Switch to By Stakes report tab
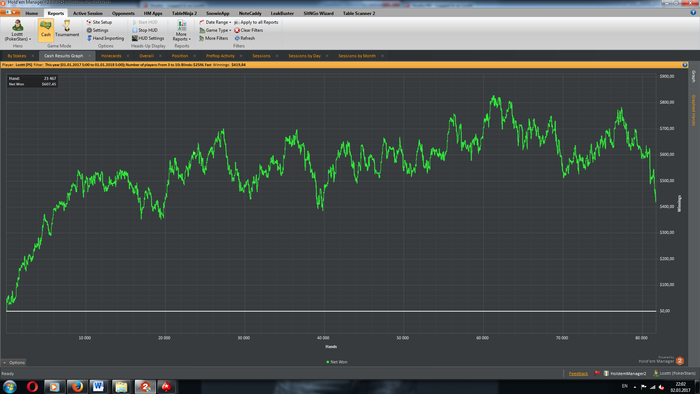The width and height of the screenshot is (700, 394). [x=17, y=56]
